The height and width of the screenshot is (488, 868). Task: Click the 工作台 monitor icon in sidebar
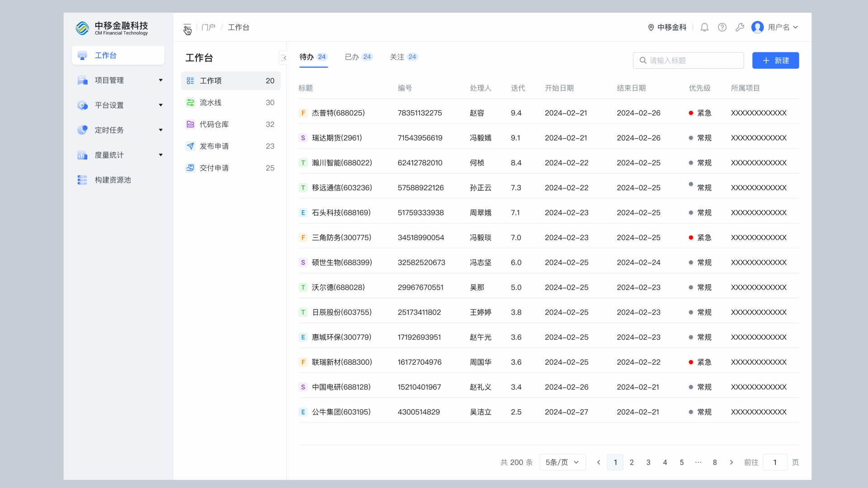[82, 56]
